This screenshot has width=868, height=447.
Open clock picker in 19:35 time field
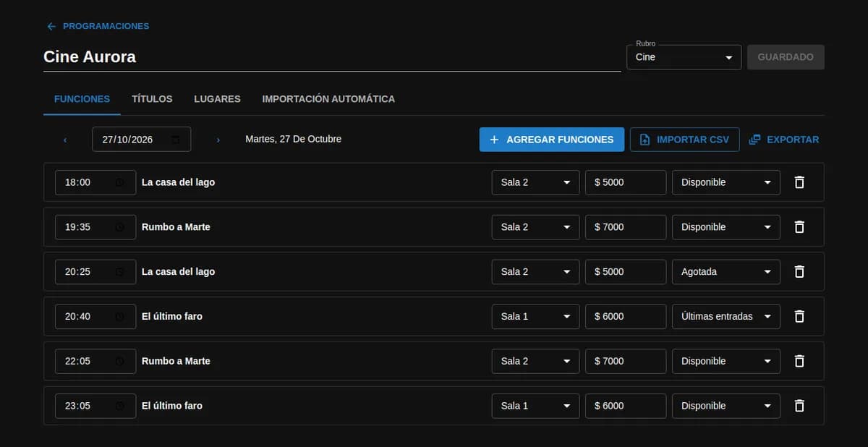pyautogui.click(x=119, y=227)
